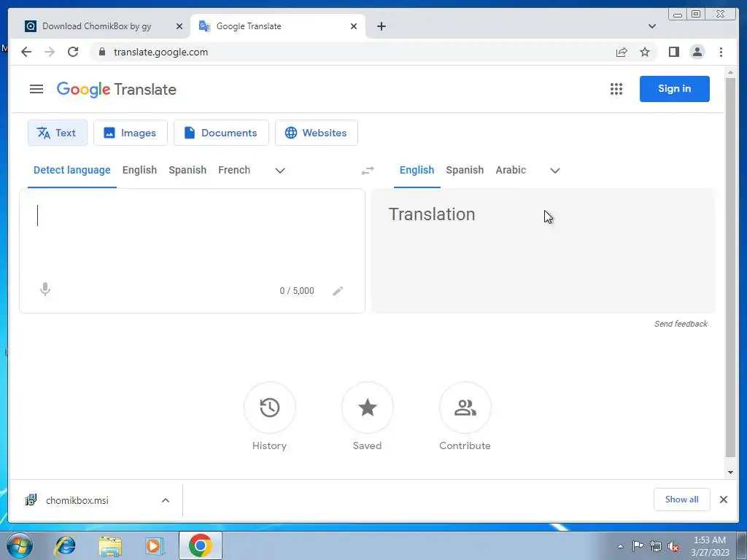The image size is (747, 560).
Task: Open the main hamburger menu
Action: 36,89
